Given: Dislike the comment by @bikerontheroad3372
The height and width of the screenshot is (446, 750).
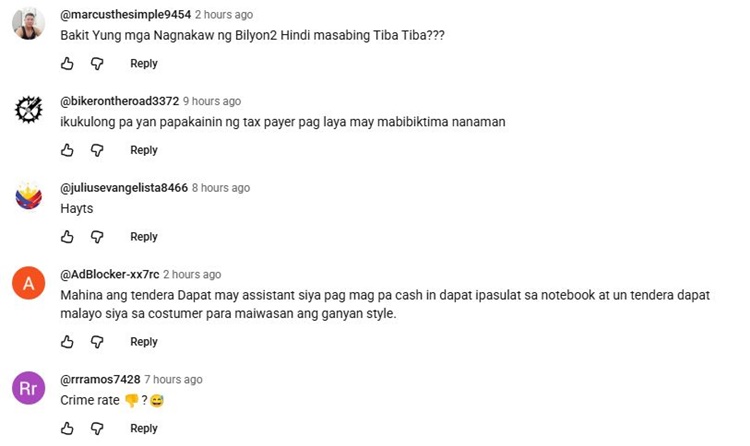Looking at the screenshot, I should point(97,150).
